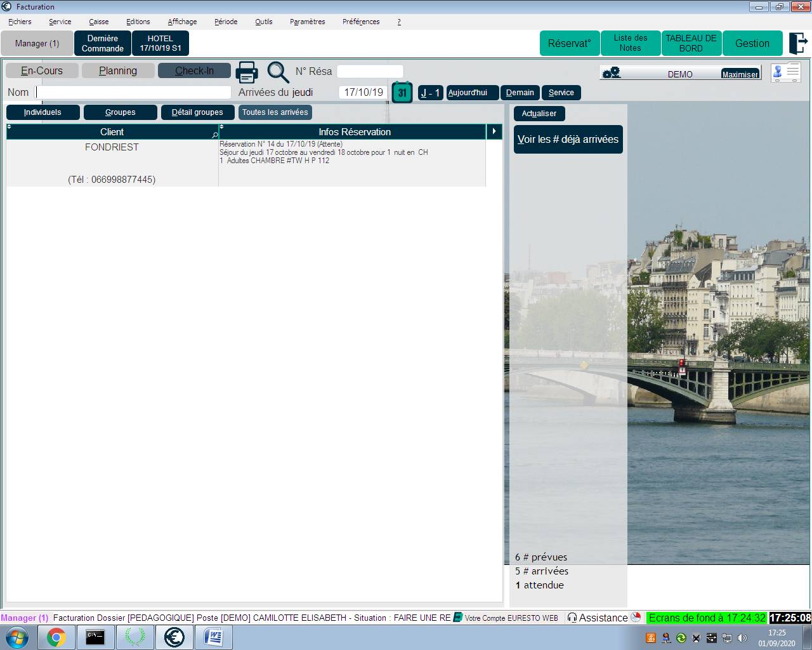Screen dimensions: 812x650
Task: Click the printer icon
Action: [247, 72]
